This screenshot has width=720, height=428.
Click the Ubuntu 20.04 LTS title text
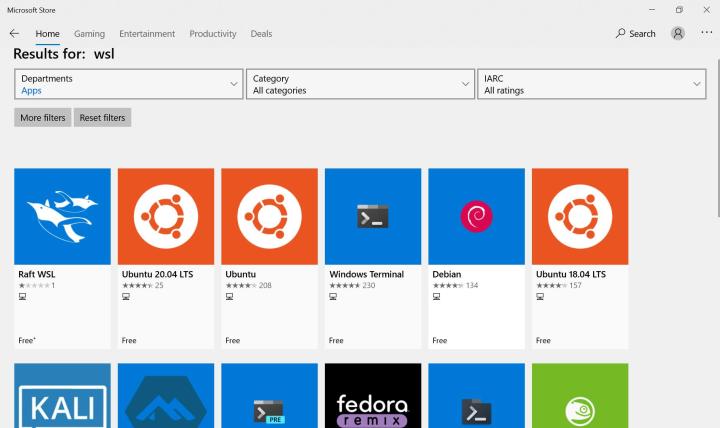click(x=158, y=274)
